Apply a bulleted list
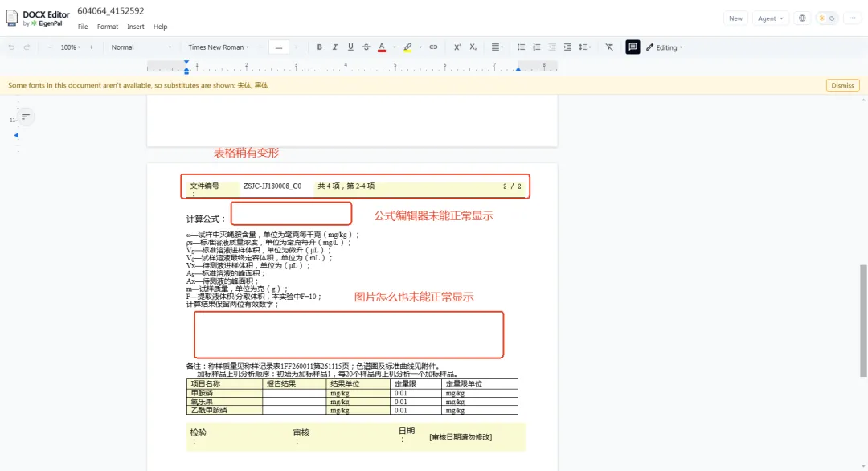 pos(521,47)
